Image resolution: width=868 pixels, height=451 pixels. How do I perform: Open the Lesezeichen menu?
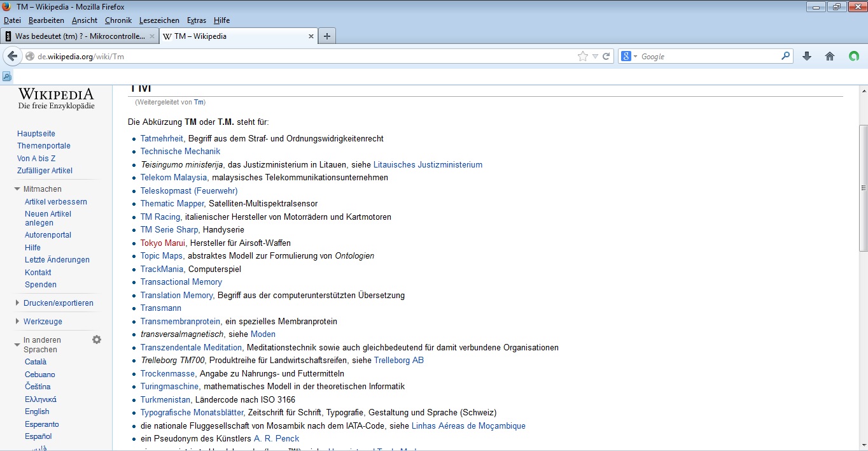[159, 20]
